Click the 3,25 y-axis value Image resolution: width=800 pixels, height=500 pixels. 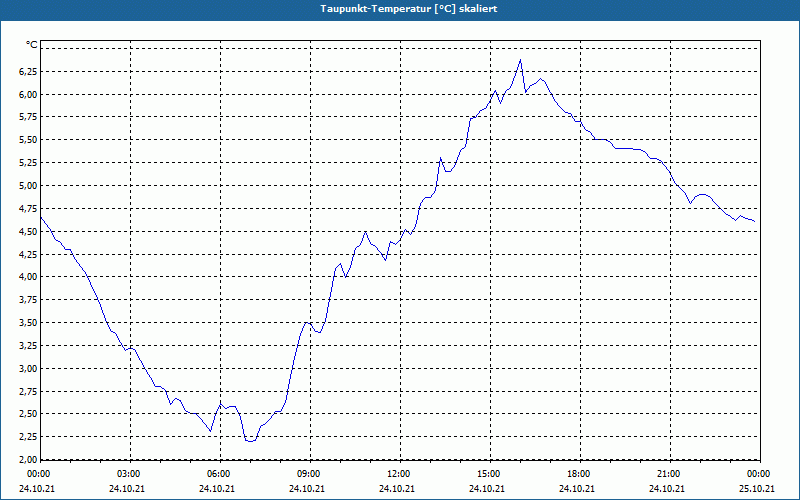click(29, 346)
